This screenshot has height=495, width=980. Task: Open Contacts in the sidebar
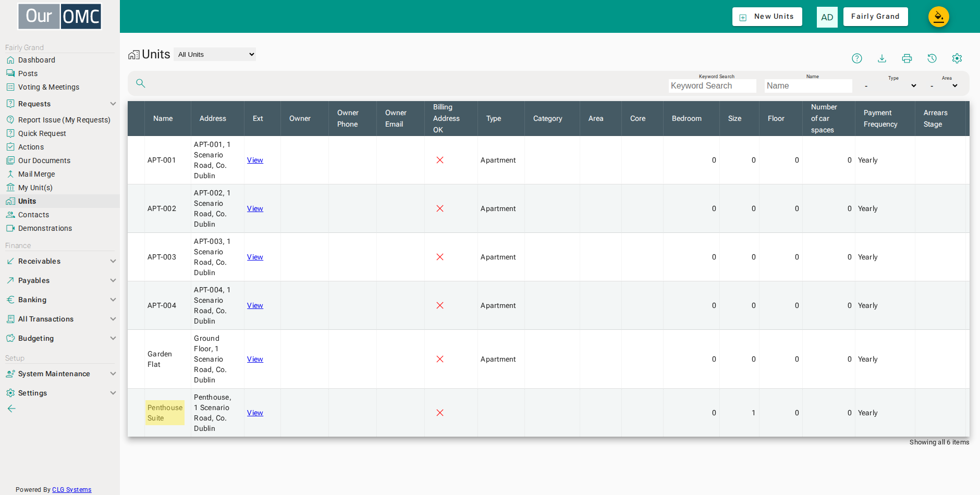coord(33,215)
